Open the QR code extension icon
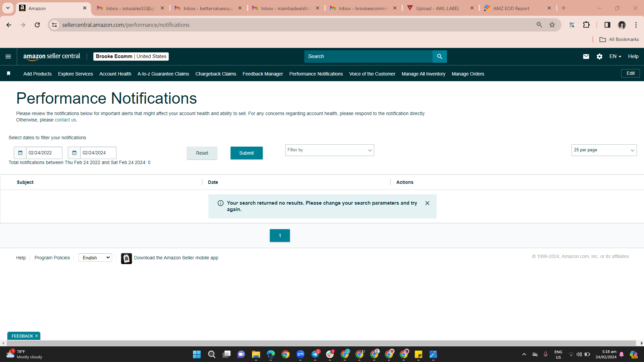 572,25
